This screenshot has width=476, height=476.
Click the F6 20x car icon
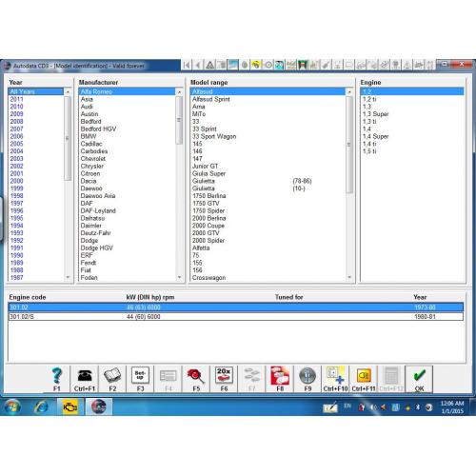click(x=224, y=379)
